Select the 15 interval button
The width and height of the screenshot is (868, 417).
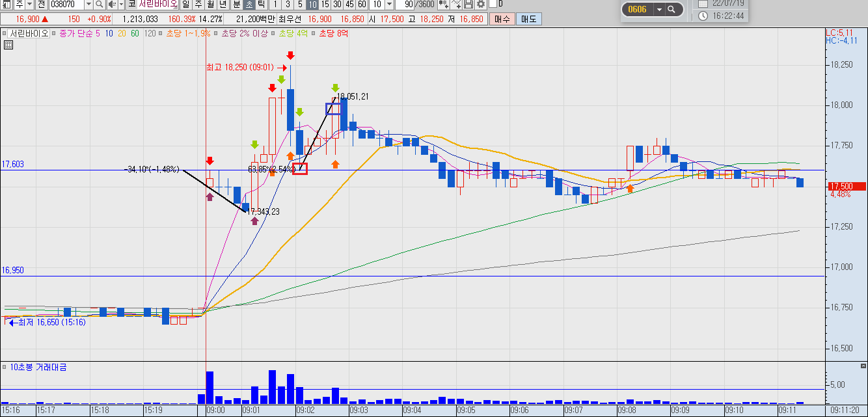pos(325,5)
